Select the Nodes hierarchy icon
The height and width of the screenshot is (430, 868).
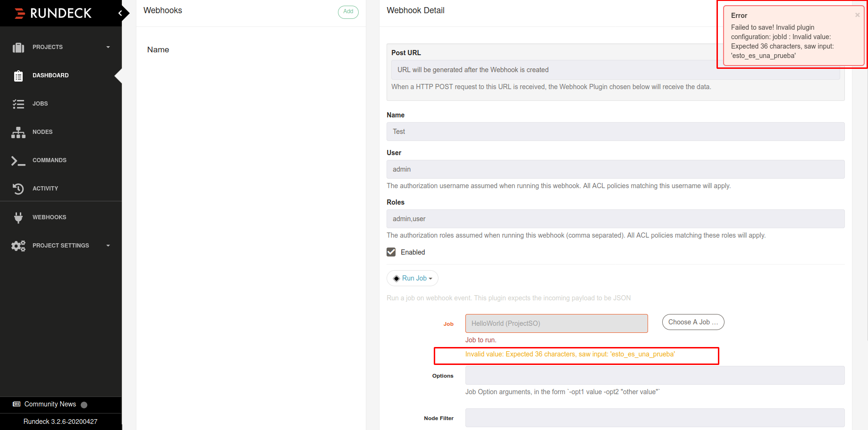18,132
